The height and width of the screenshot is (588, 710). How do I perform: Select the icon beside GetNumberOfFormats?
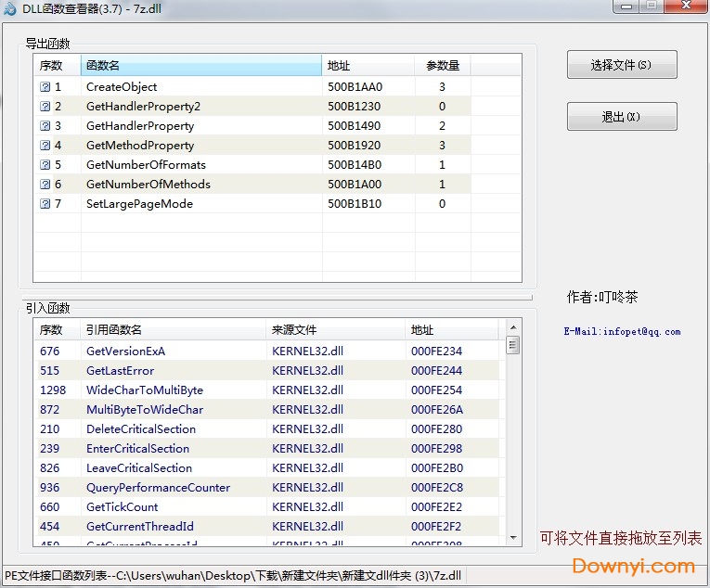coord(45,165)
